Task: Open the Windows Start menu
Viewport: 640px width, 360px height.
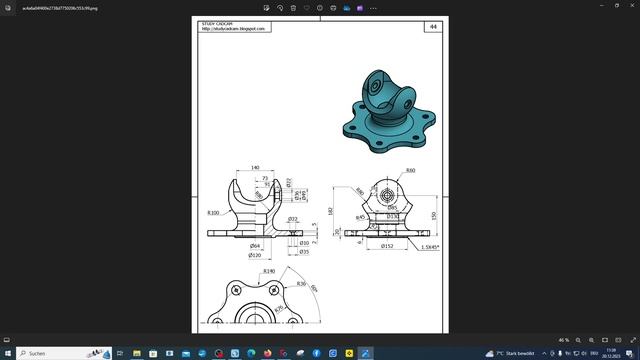Action: (x=7, y=353)
